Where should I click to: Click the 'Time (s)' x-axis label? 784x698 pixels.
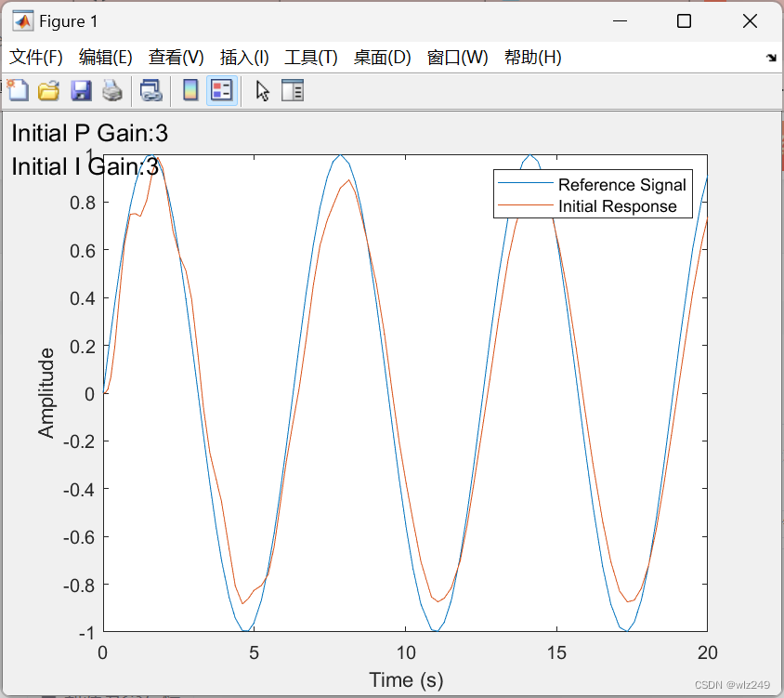406,680
